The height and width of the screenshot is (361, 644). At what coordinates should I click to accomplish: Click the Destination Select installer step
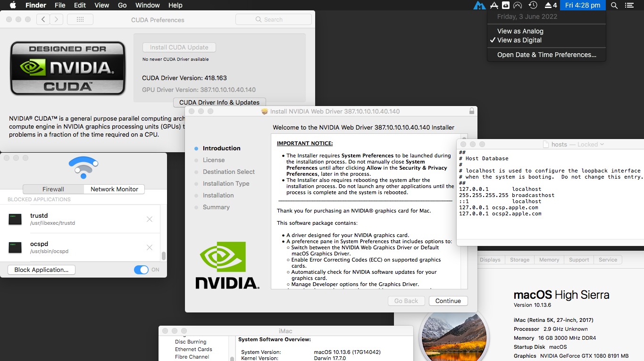[x=229, y=172]
